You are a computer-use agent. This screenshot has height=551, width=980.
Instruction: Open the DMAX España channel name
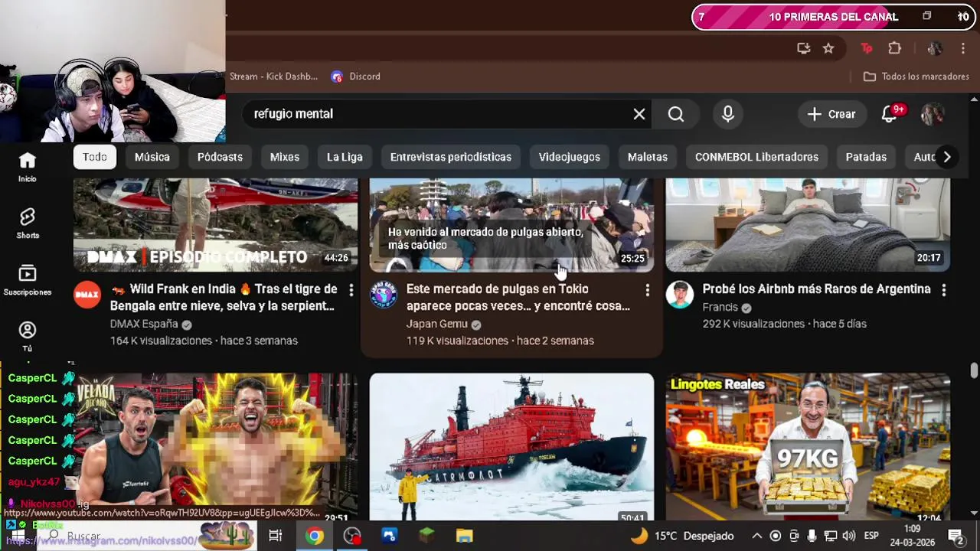coord(144,324)
